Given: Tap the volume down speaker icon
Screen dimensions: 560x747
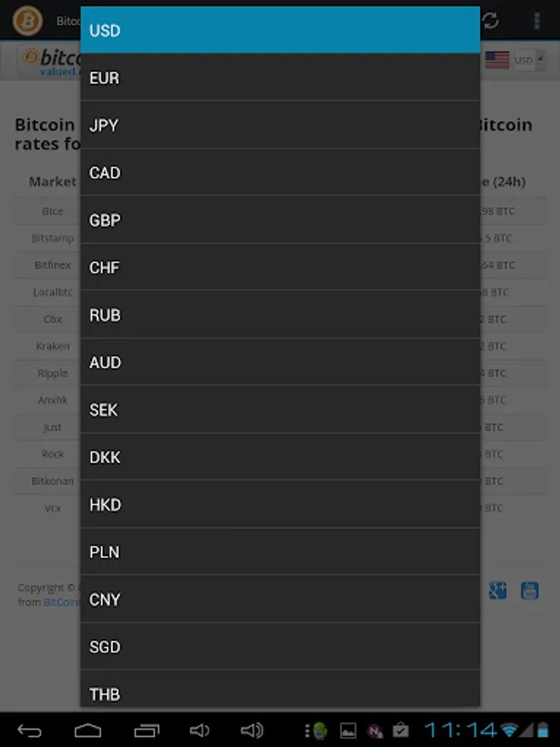Looking at the screenshot, I should [199, 730].
